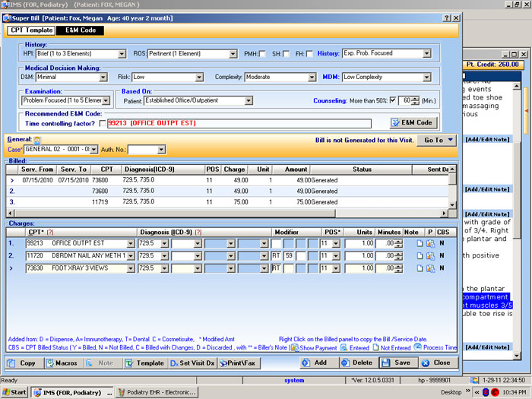Click the General patient icon
Viewport: 532px width, 399px height.
coord(37,140)
